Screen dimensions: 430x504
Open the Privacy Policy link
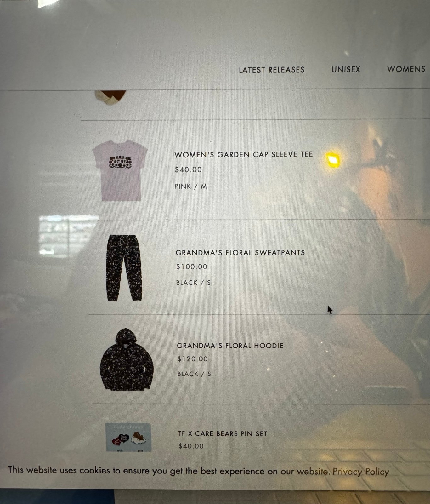point(361,472)
